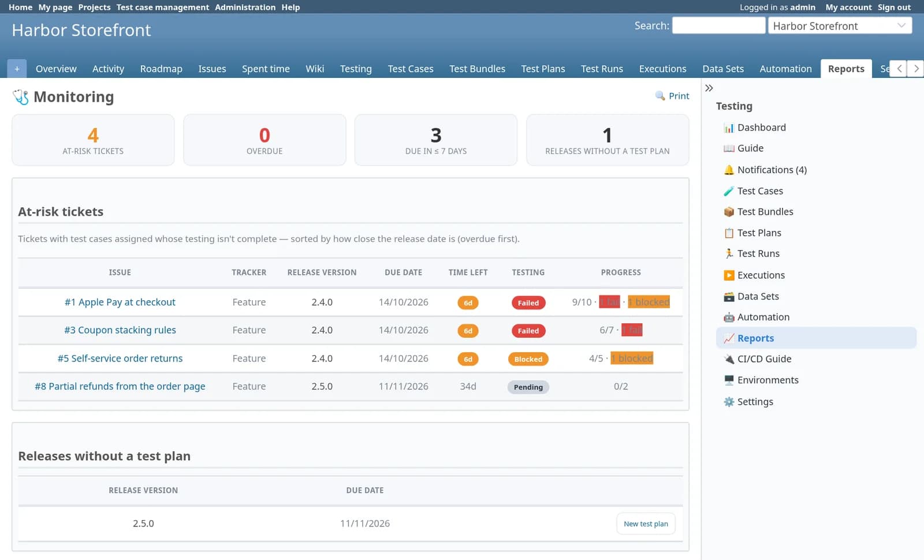Open My account link
This screenshot has width=924, height=560.
tap(848, 7)
